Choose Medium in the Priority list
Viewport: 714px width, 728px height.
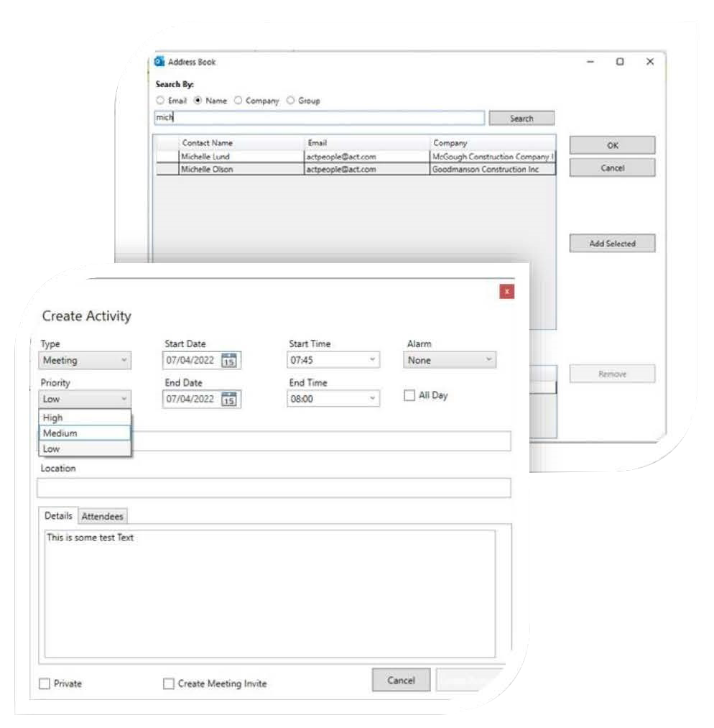[x=85, y=433]
